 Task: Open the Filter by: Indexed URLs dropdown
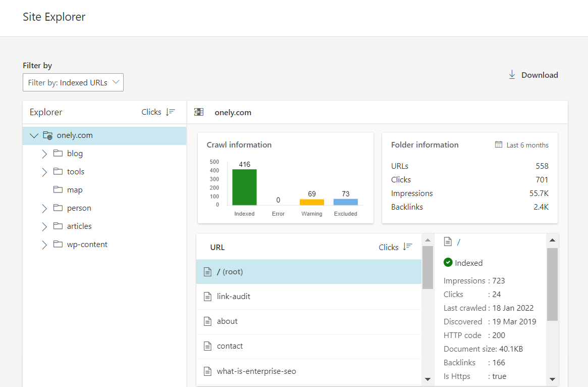[73, 82]
